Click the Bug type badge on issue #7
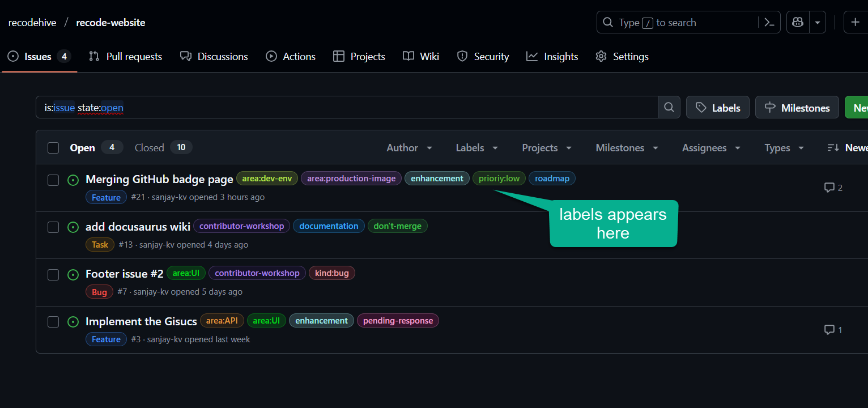 pyautogui.click(x=99, y=292)
